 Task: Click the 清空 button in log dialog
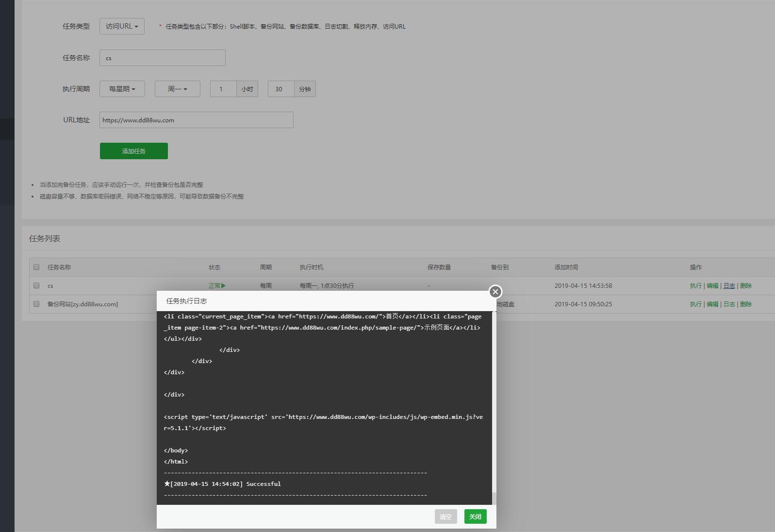[445, 516]
